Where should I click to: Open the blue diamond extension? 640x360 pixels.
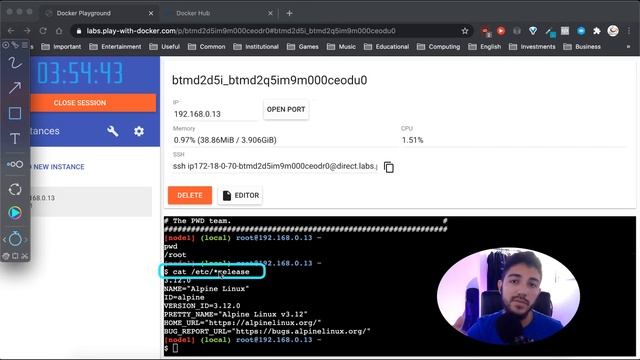pos(533,31)
